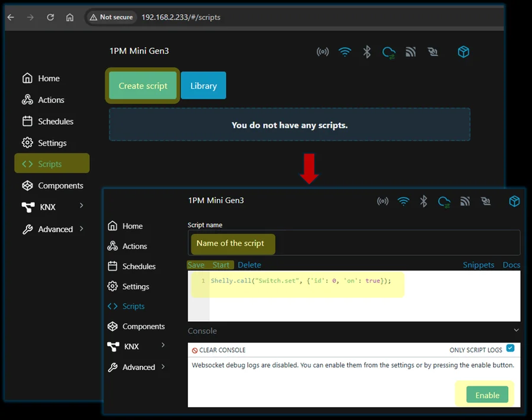Click Enable websocket debug logs button
This screenshot has height=420, width=532.
click(487, 395)
